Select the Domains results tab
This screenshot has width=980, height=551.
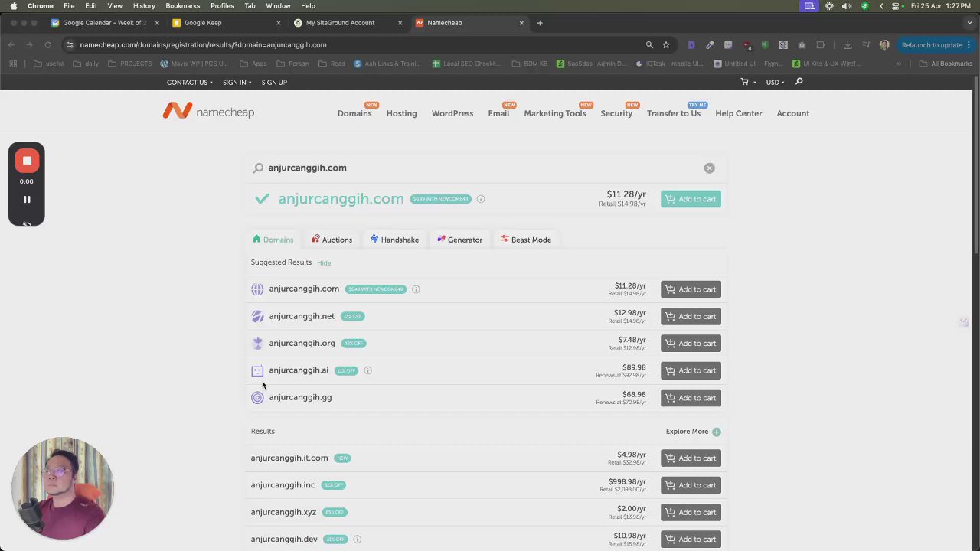click(273, 240)
